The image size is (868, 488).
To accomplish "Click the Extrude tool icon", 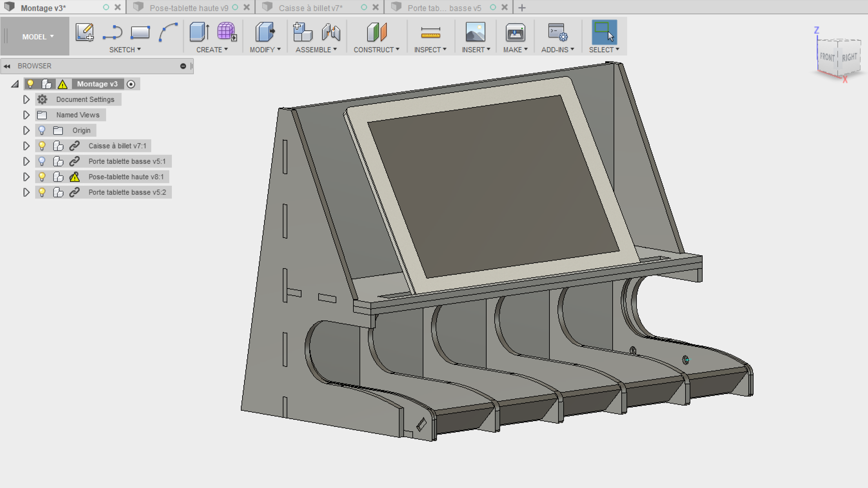I will coord(199,32).
